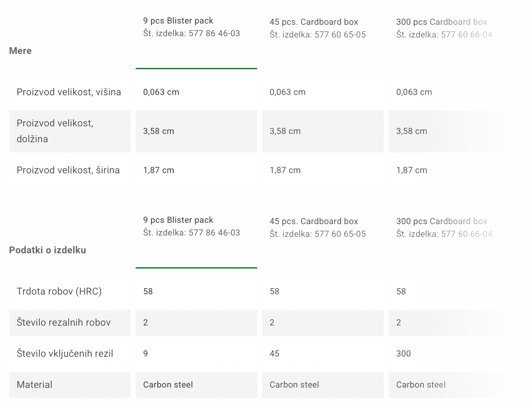Click the Trdota robov (HRC) row label
532x405 pixels.
point(59,291)
